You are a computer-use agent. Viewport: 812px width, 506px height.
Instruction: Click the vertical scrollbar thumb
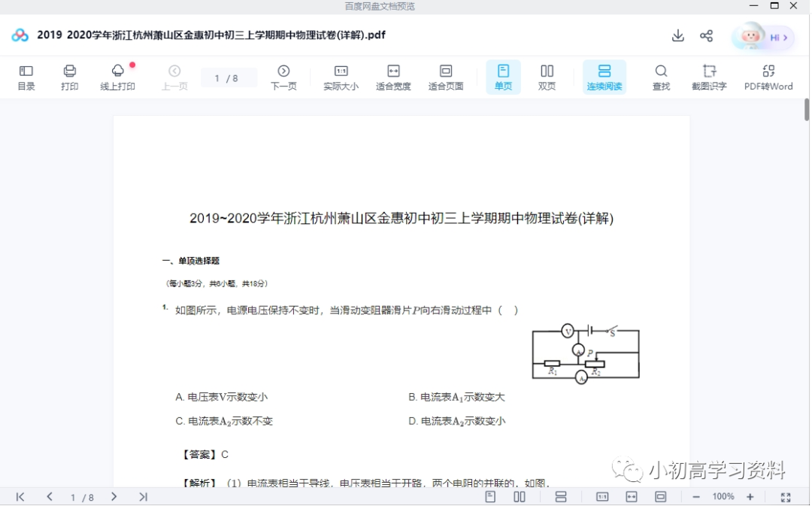pyautogui.click(x=806, y=110)
